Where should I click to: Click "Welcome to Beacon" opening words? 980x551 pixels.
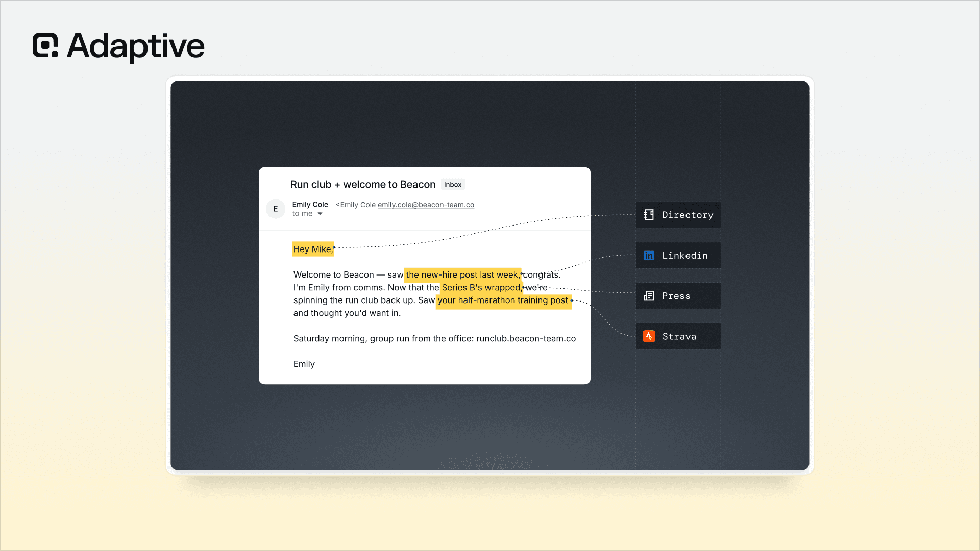[x=334, y=274]
